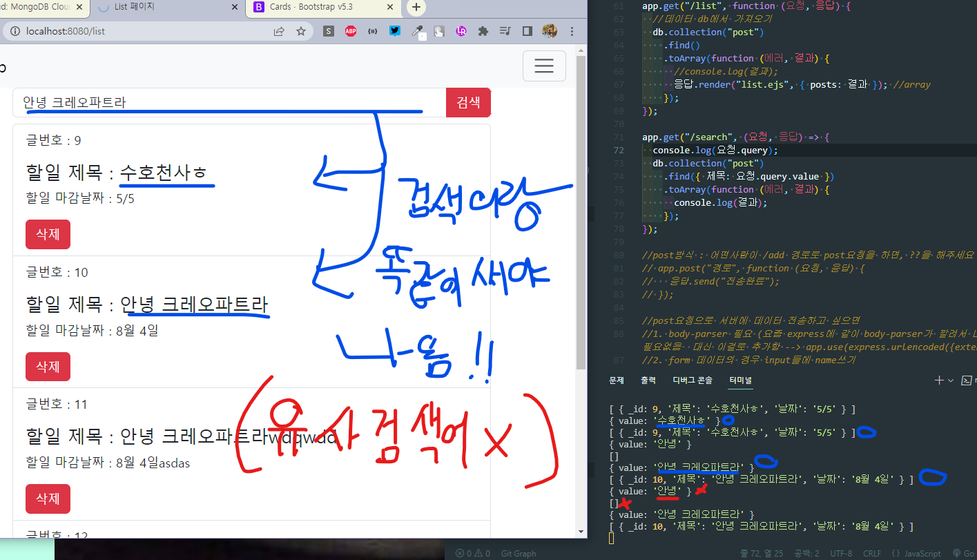Click the .find({ 제목: 요청.query.value }) line
977x560 pixels.
748,177
